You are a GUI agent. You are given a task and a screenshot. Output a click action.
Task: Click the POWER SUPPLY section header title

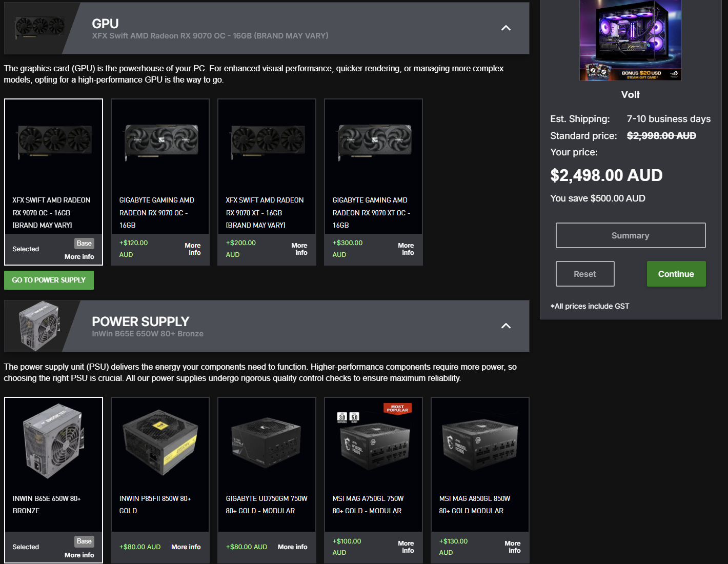pyautogui.click(x=140, y=321)
